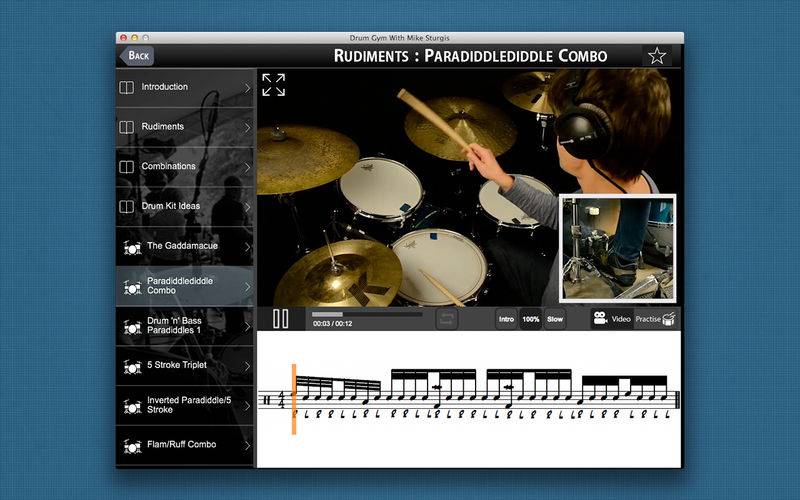Click Paradiddlediddle Combo drum kit icon
The image size is (800, 500).
coord(133,287)
